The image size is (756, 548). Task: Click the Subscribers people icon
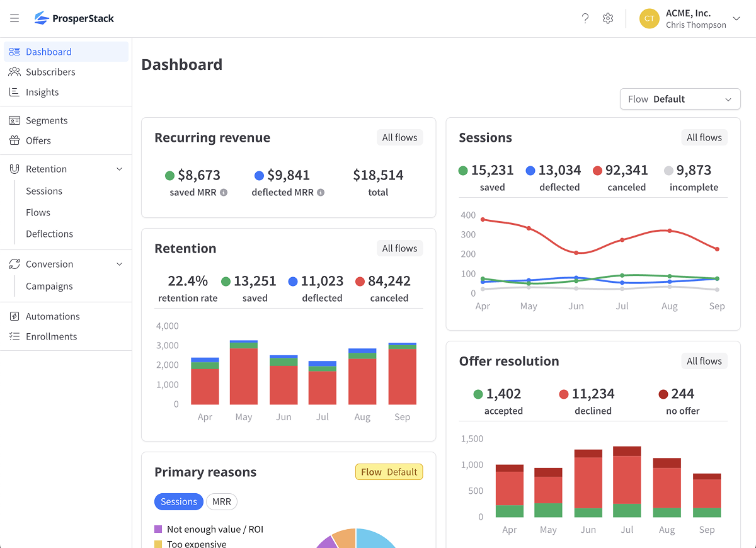pyautogui.click(x=14, y=72)
